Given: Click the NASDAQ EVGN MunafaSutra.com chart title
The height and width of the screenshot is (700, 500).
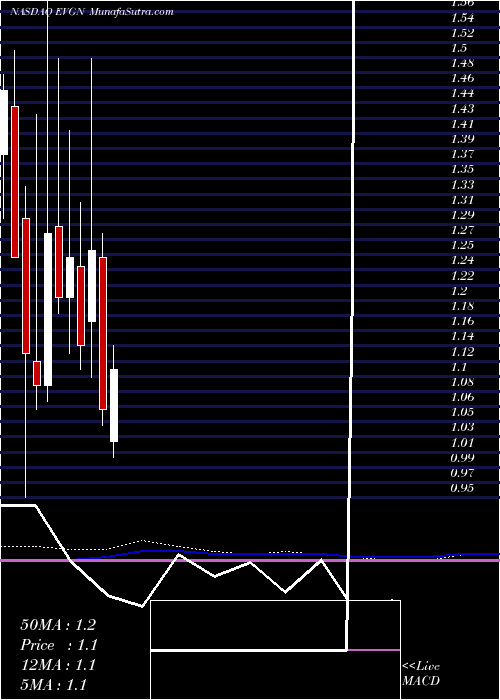Looking at the screenshot, I should [x=92, y=12].
